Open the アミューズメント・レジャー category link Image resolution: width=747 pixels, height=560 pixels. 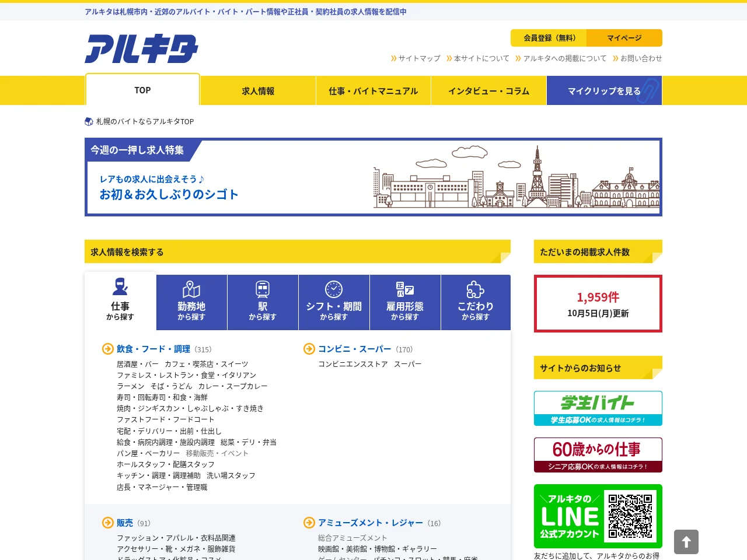coord(371,523)
